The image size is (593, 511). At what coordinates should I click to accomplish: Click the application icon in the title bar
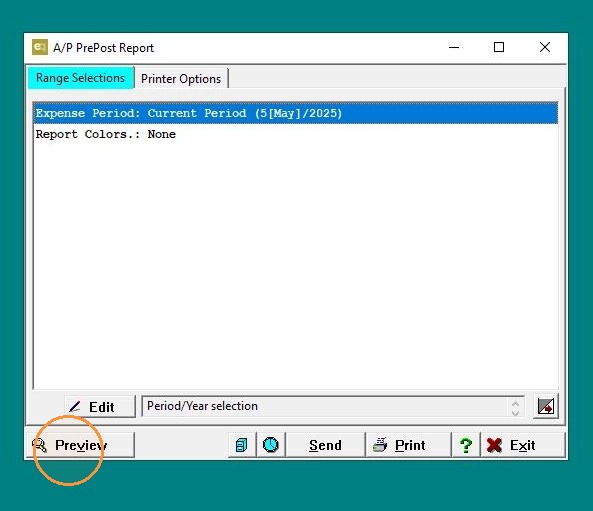click(40, 47)
